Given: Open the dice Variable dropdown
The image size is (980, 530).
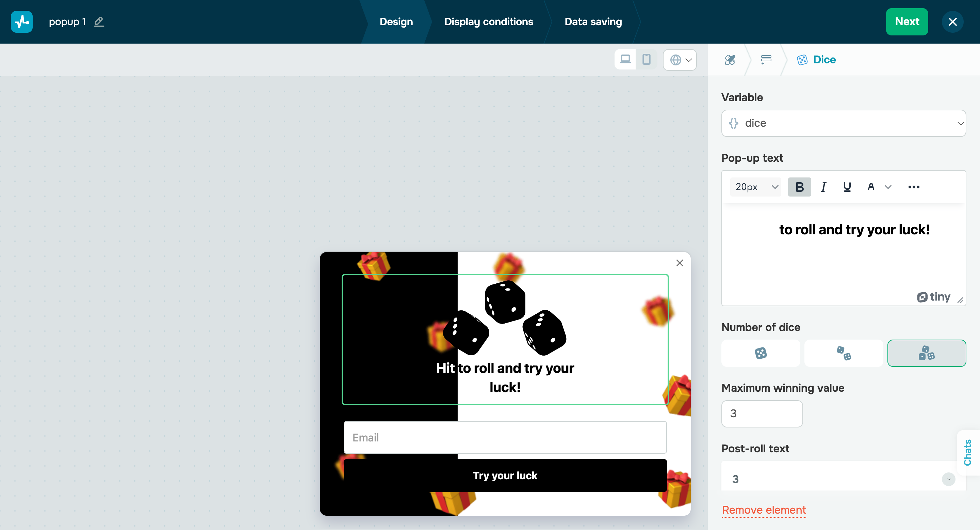Looking at the screenshot, I should pos(843,123).
